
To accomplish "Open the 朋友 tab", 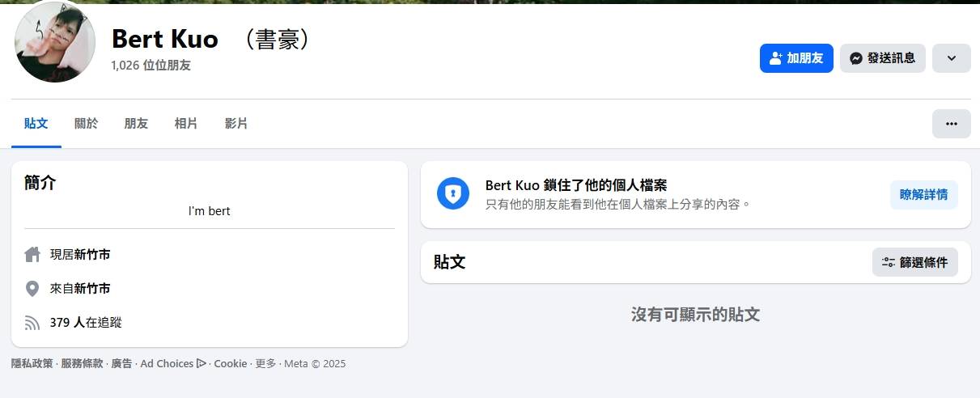I will click(136, 124).
